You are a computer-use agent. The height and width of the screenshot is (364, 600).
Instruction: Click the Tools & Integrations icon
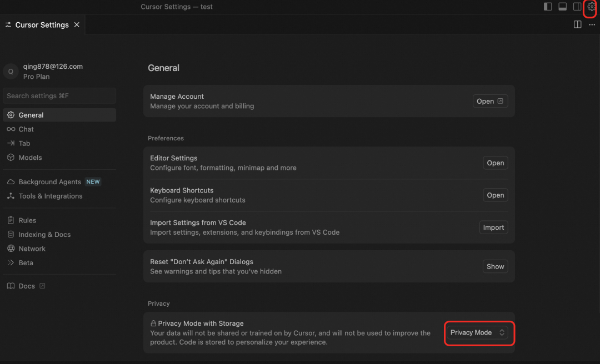point(11,196)
